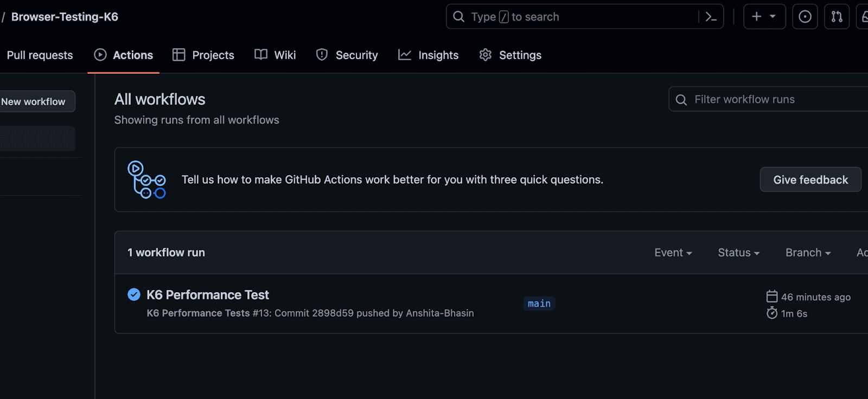Image resolution: width=868 pixels, height=399 pixels.
Task: Click the 'All workflows' heading
Action: pos(160,99)
